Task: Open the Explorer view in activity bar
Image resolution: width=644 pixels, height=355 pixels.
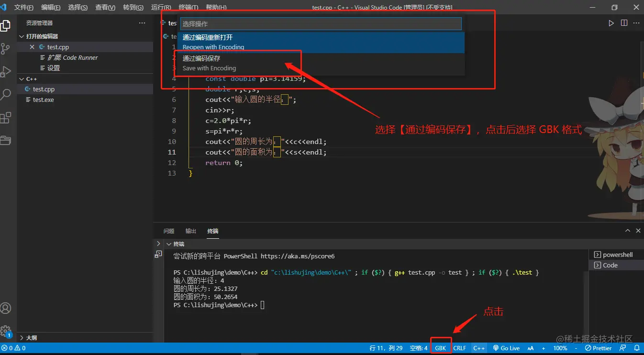Action: click(5, 25)
